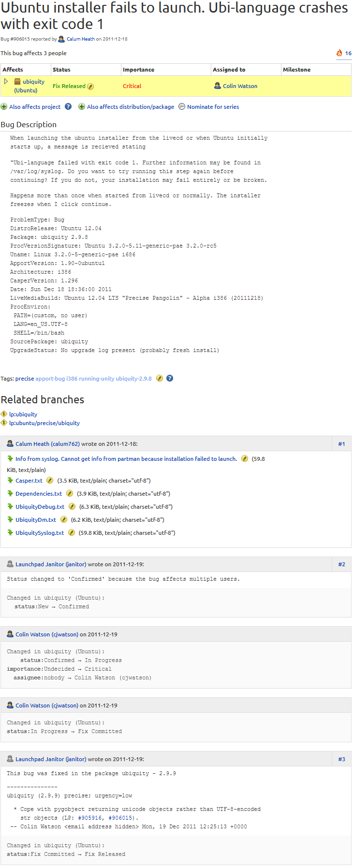This screenshot has width=353, height=868.
Task: Click Also affects project link
Action: [35, 107]
